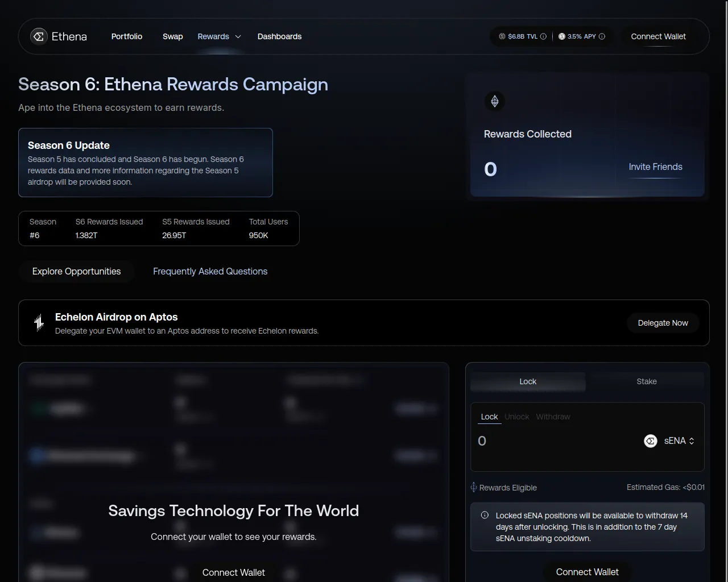Click the 3.5% APY stat
Viewport: 728px width, 582px height.
click(582, 36)
